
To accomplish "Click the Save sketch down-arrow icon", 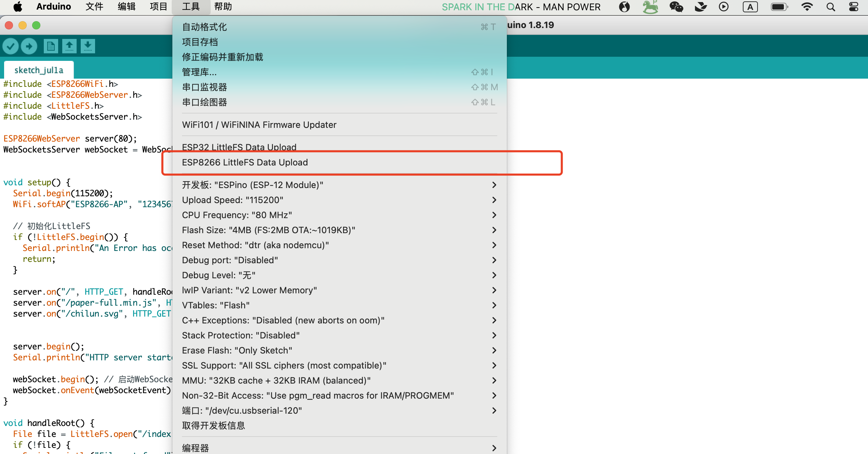I will (x=88, y=46).
